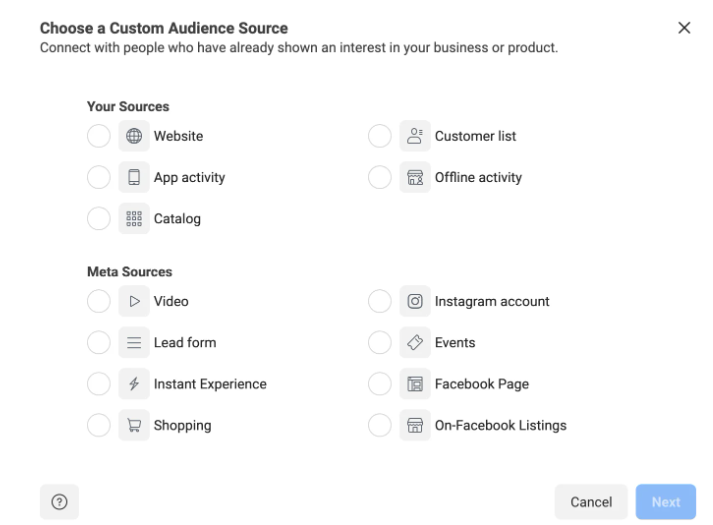713x525 pixels.
Task: Click the Customer list person icon
Action: (414, 136)
